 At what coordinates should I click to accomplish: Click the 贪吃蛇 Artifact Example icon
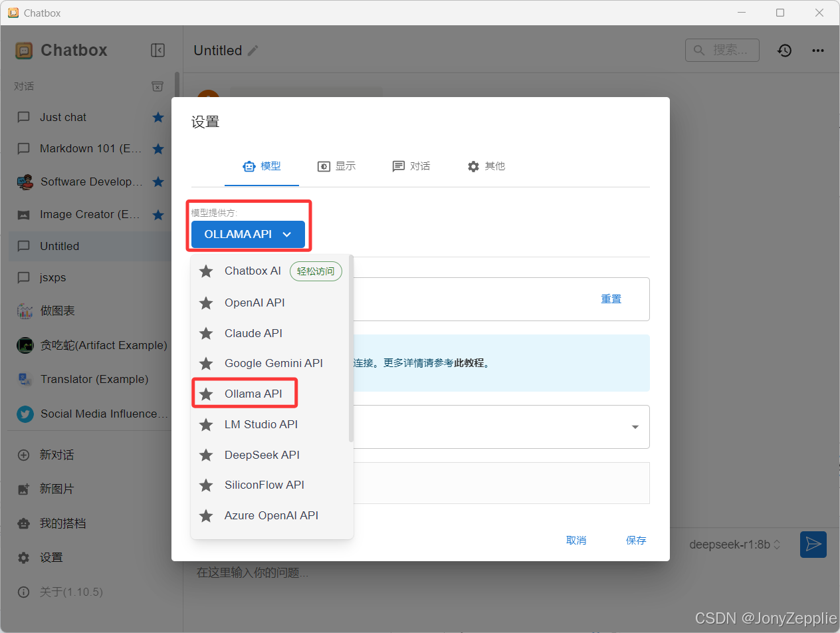point(25,345)
